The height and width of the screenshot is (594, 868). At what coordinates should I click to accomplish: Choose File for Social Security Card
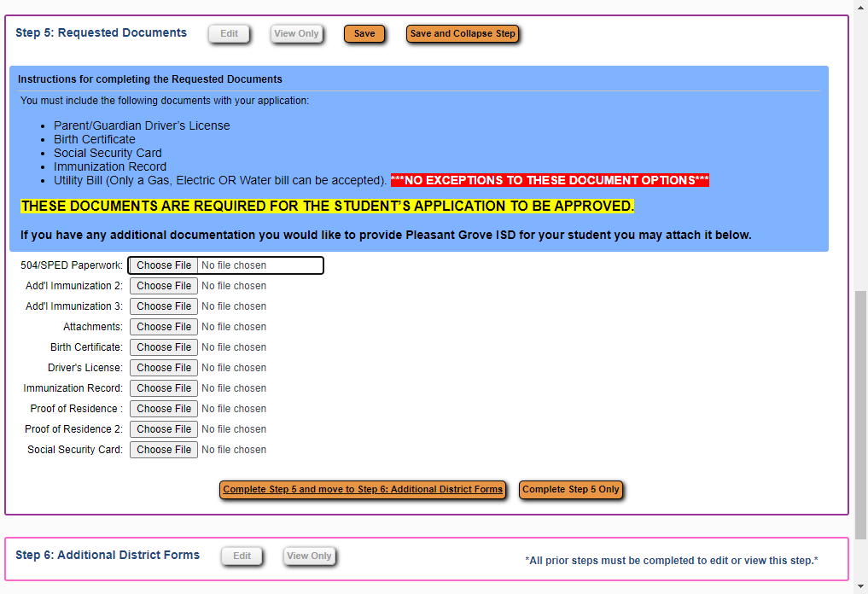[164, 450]
